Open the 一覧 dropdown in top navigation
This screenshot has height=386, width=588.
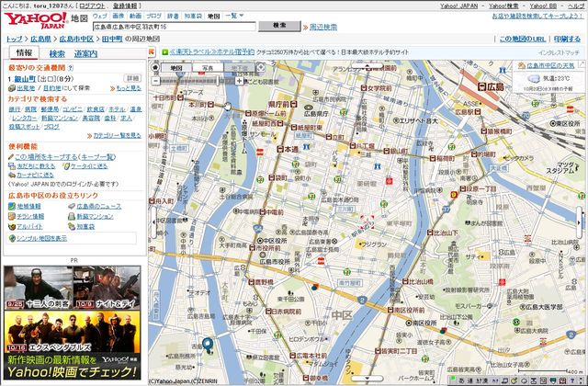232,16
